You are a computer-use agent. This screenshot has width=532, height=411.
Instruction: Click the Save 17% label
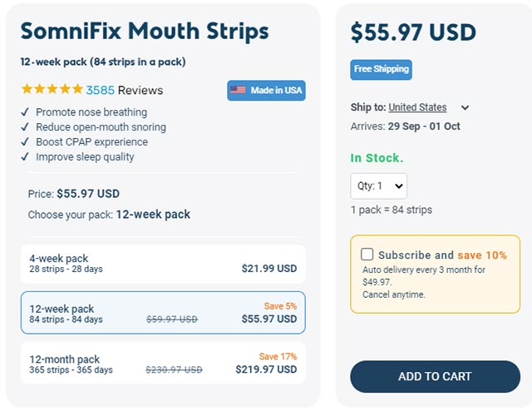pos(278,356)
